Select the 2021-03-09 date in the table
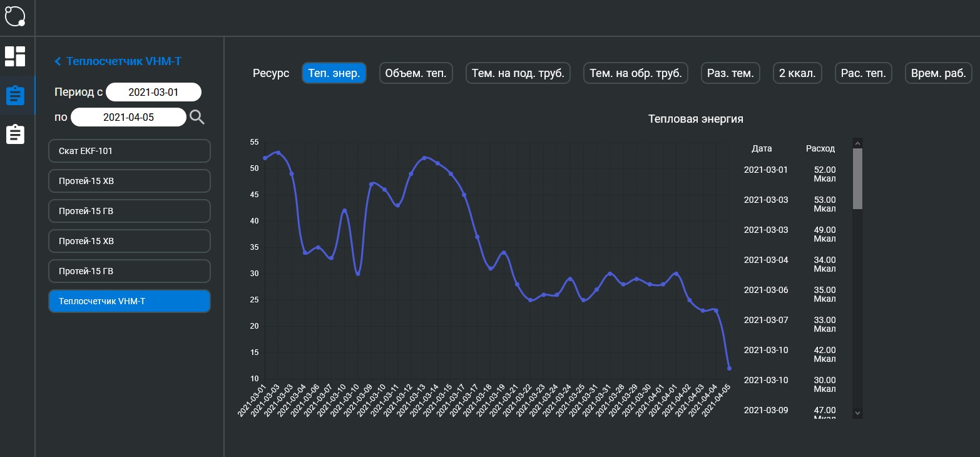Screen dimensions: 980x457 click(766, 410)
